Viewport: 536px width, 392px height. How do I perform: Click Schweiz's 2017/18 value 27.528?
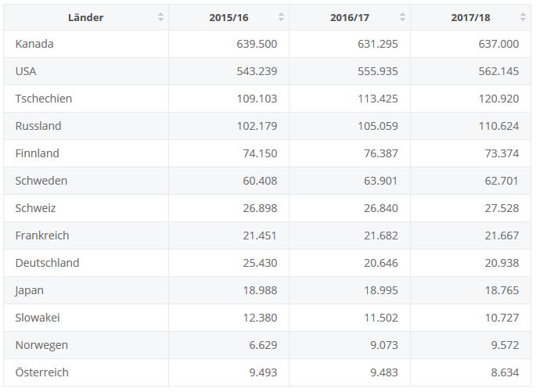(502, 208)
